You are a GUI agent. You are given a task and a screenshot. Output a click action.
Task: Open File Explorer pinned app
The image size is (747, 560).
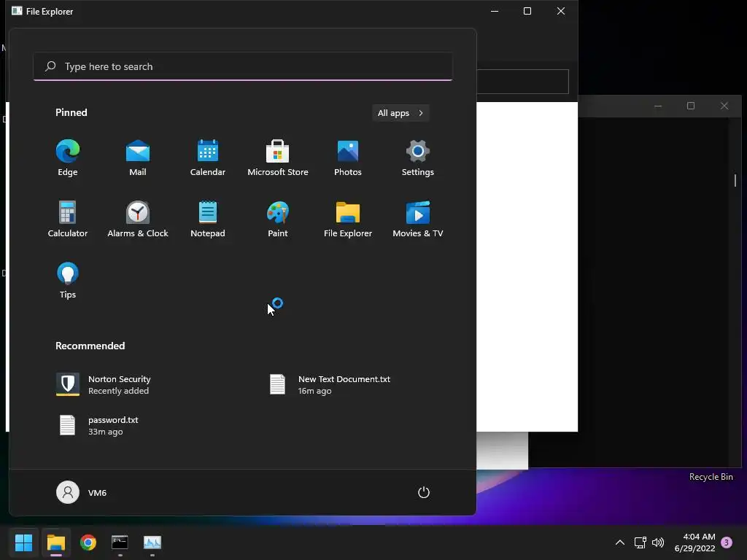point(348,219)
